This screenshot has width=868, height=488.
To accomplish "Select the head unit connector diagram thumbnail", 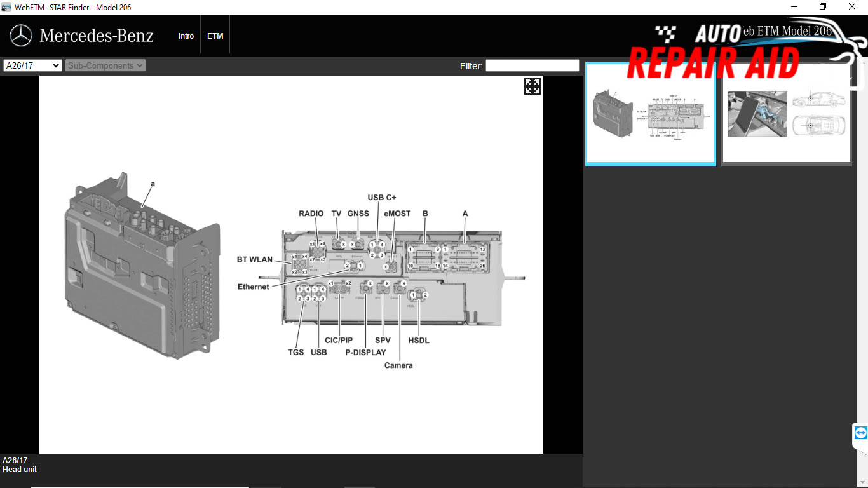I will 651,114.
